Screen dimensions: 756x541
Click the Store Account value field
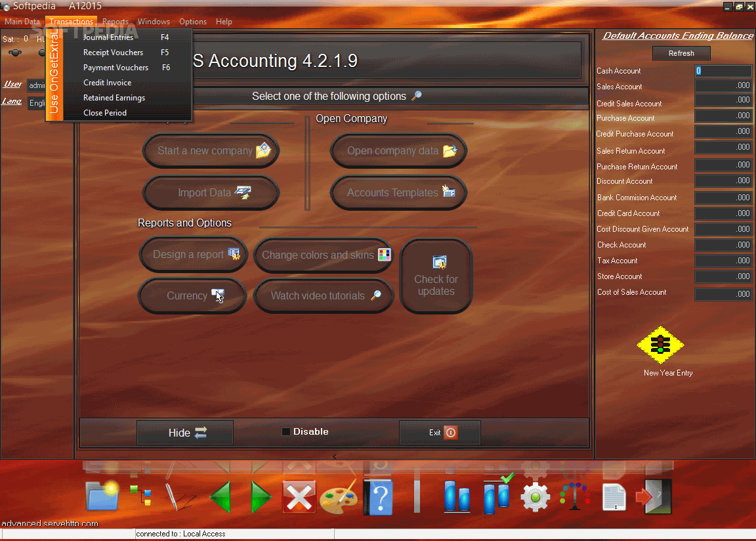point(723,276)
